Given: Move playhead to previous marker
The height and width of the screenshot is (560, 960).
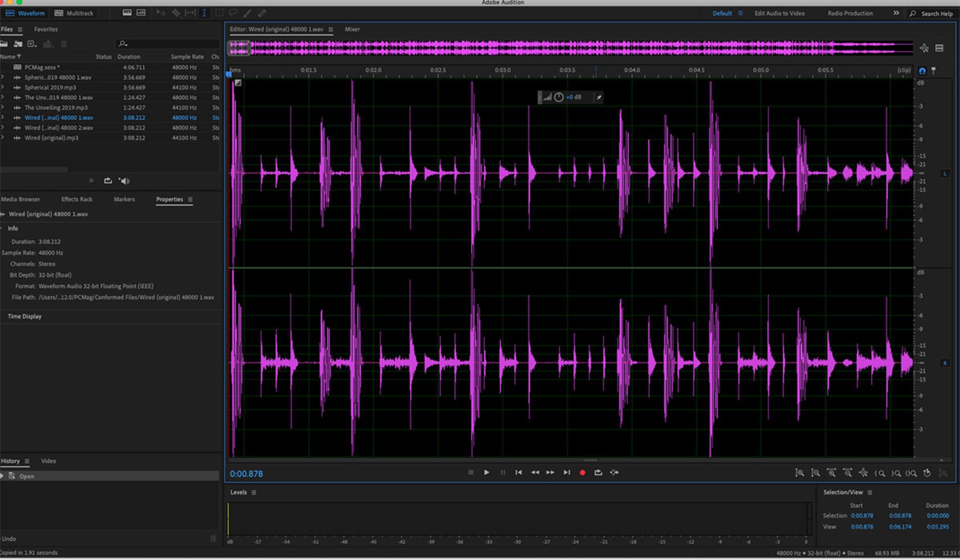Looking at the screenshot, I should 518,472.
